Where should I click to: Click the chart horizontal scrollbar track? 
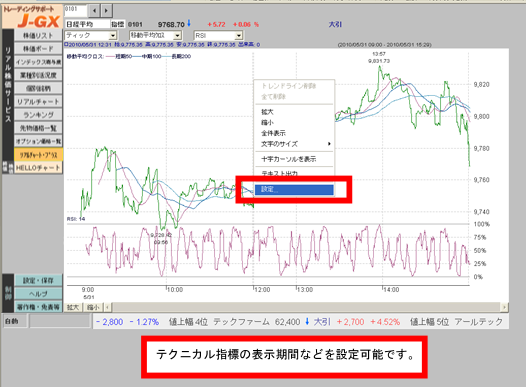[x=306, y=307]
